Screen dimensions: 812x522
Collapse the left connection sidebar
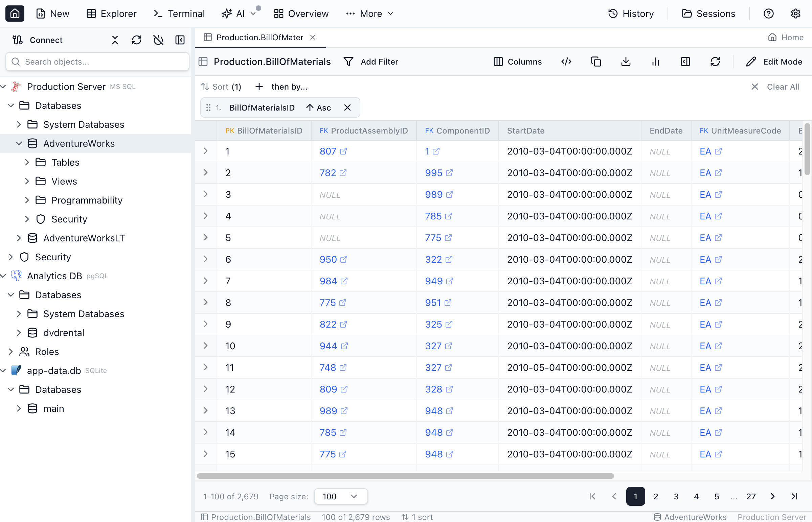click(180, 40)
